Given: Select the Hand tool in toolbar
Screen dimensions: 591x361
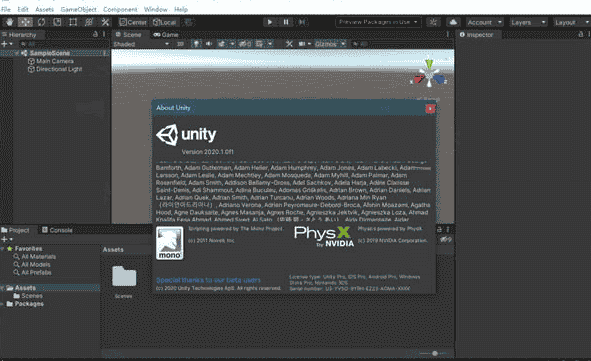Looking at the screenshot, I should (9, 22).
